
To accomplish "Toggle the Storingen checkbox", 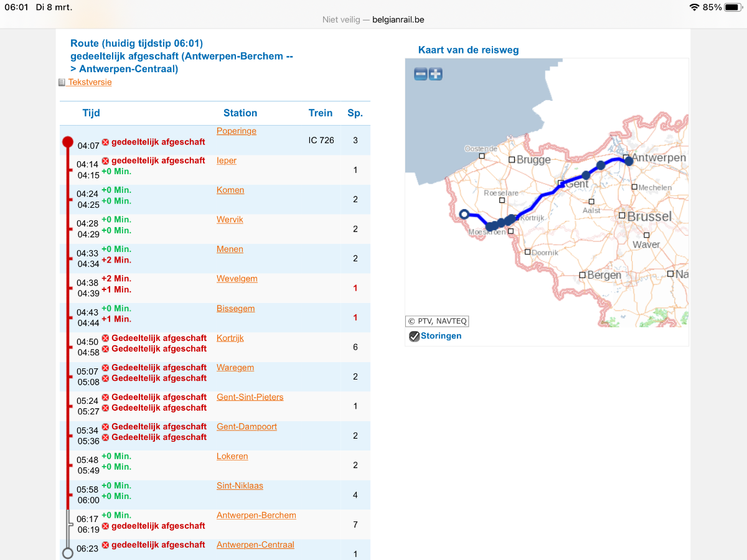I will click(x=414, y=336).
